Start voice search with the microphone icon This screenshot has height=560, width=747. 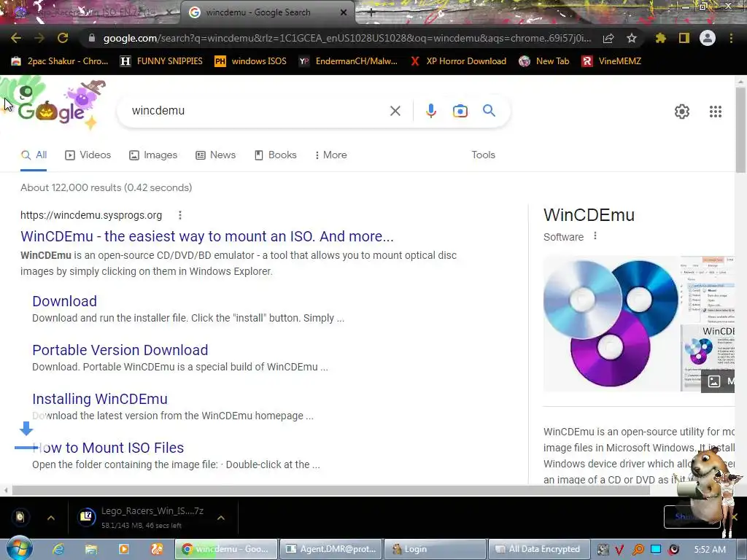tap(430, 111)
